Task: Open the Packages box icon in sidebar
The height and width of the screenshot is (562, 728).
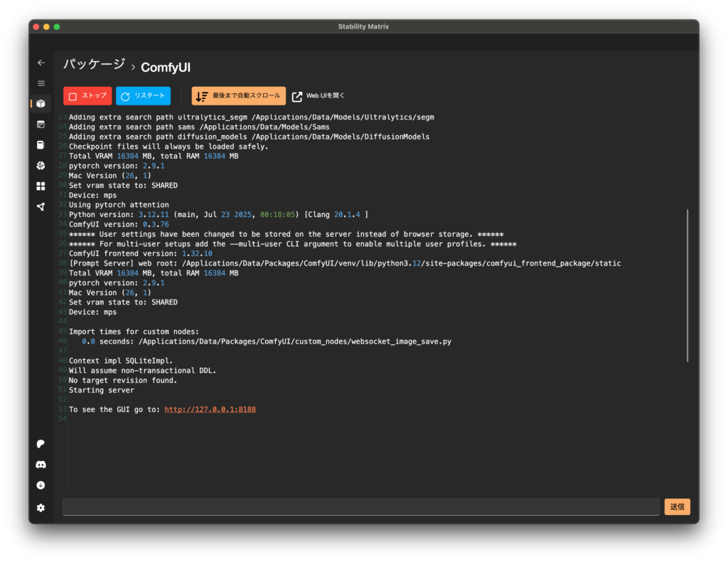Action: (x=41, y=104)
